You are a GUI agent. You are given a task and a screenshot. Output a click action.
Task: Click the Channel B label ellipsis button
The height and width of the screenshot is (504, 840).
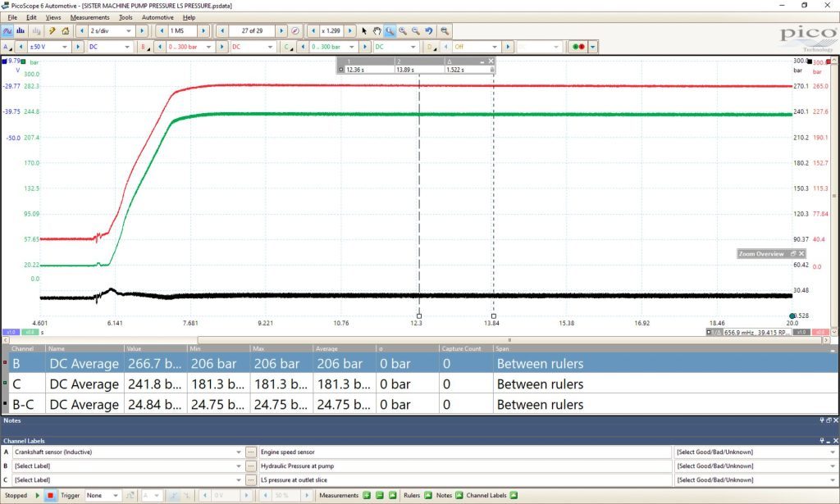251,466
